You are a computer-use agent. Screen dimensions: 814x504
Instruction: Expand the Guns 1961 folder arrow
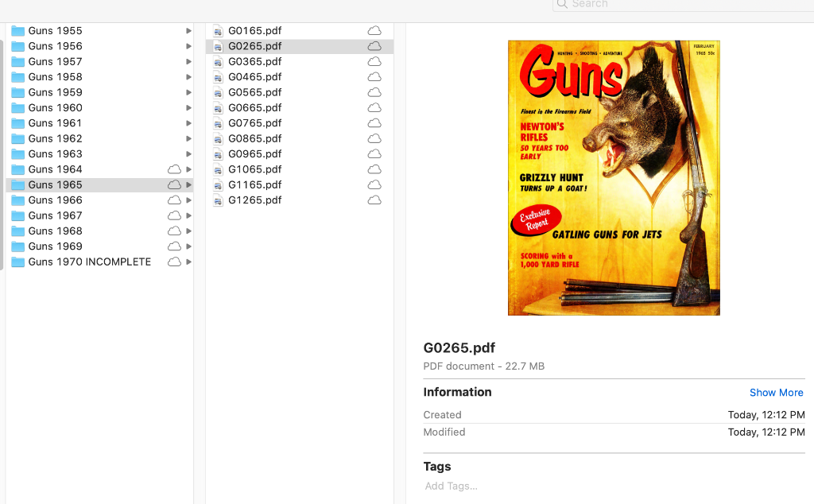point(189,123)
